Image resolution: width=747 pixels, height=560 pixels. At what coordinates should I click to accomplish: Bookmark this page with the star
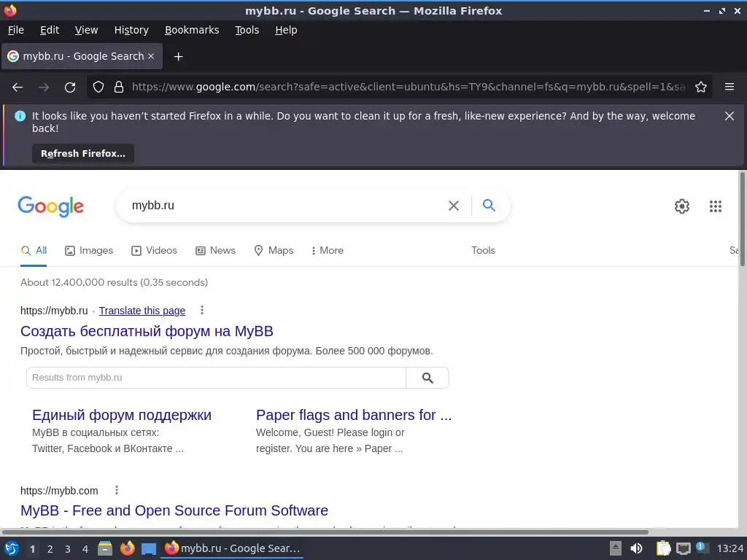701,87
